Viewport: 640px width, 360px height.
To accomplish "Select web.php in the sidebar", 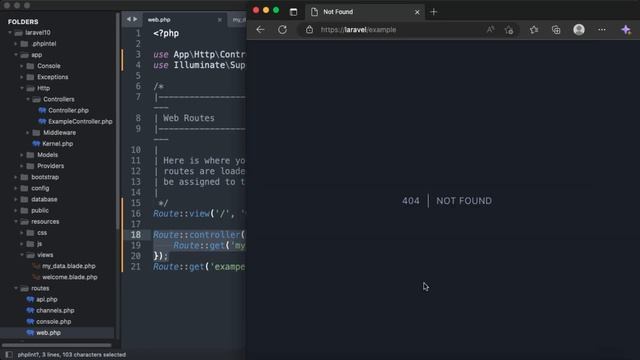I will coord(48,333).
